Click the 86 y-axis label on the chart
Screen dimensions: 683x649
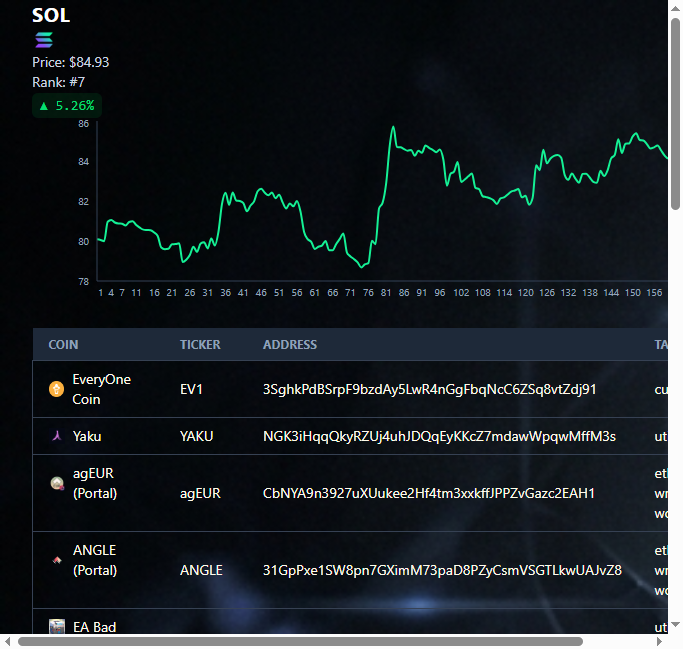coord(84,124)
